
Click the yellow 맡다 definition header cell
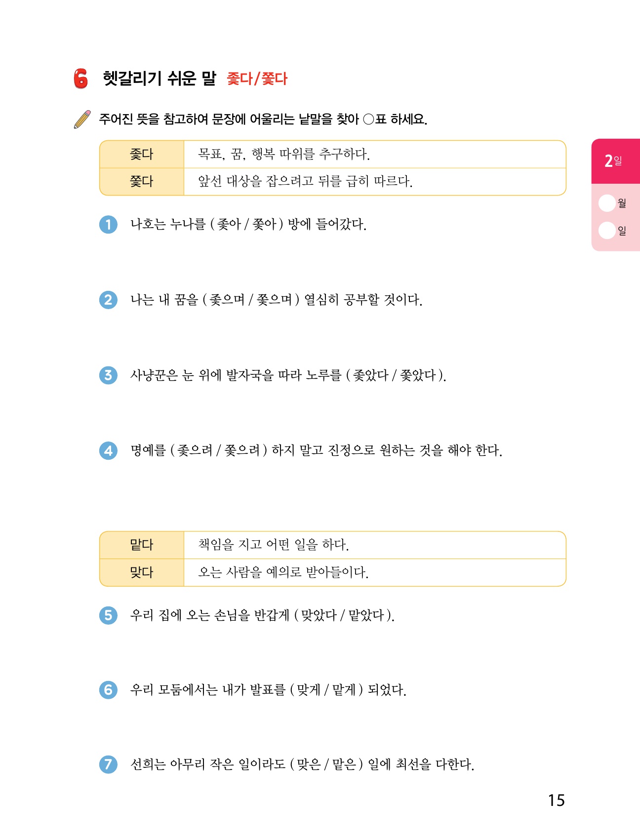coord(142,545)
